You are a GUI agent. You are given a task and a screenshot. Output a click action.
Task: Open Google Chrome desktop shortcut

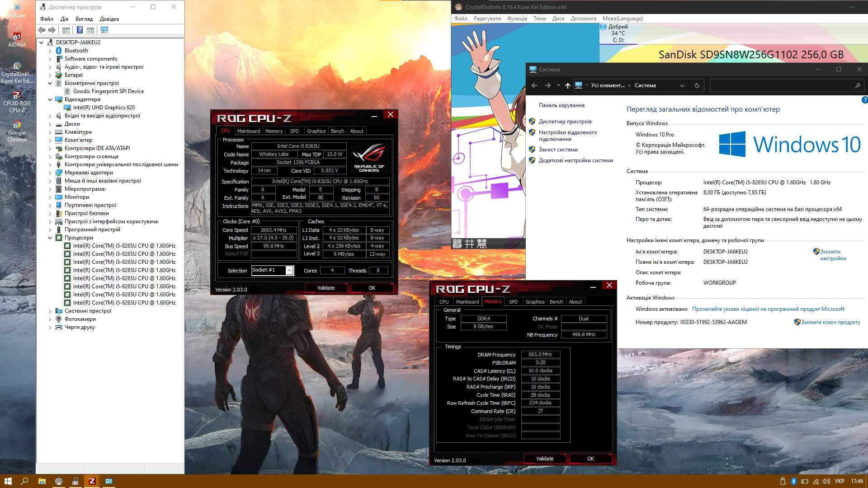[x=17, y=131]
